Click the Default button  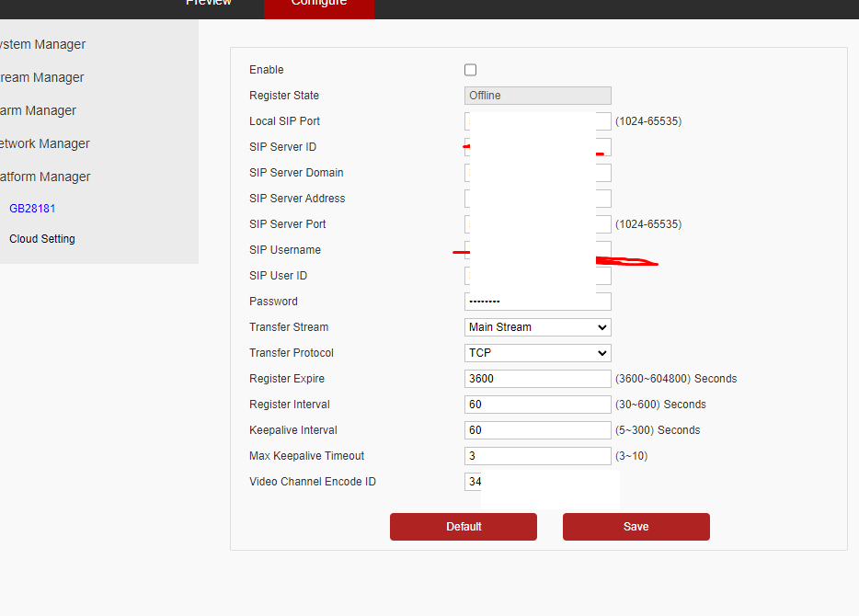click(464, 527)
